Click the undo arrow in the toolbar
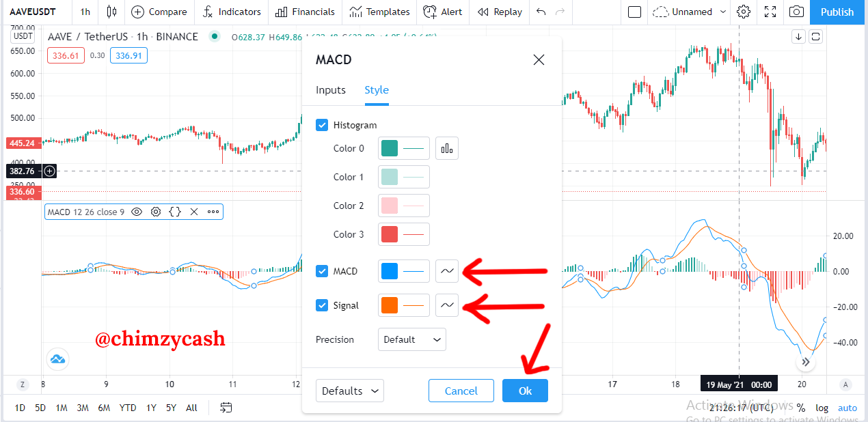Image resolution: width=868 pixels, height=422 pixels. 541,12
